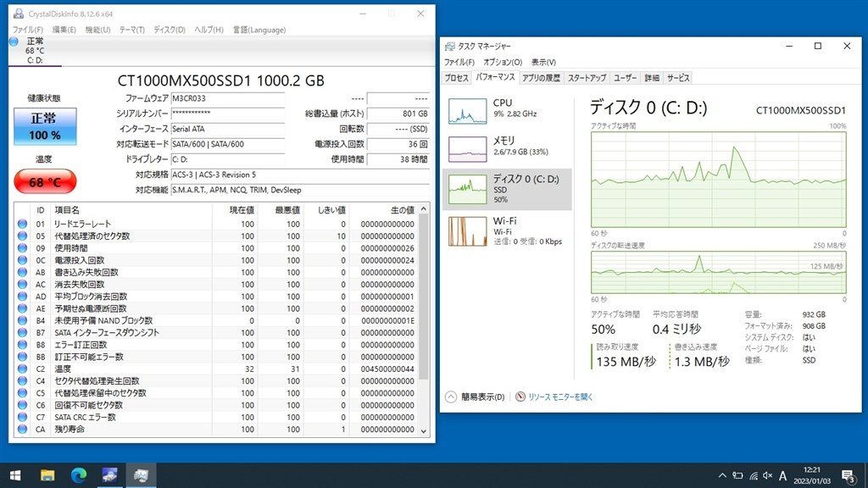
Task: Click the シリアルナンバー masked field
Action: tap(227, 114)
